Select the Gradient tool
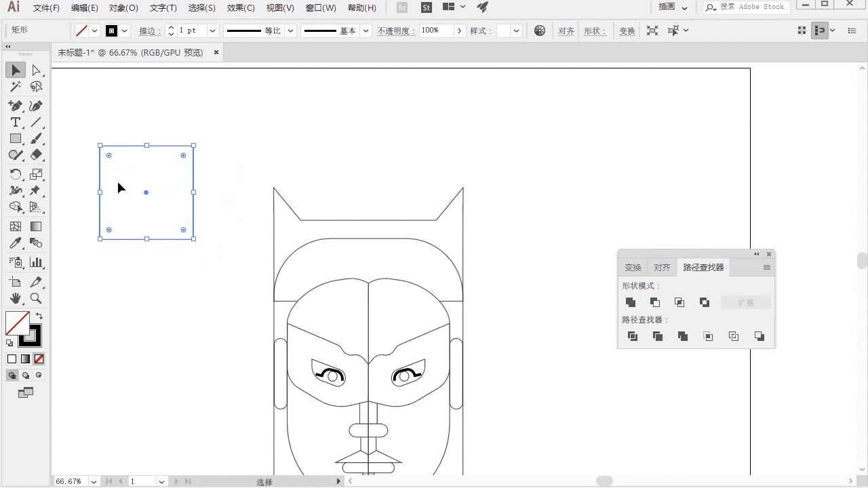868x488 pixels. tap(36, 226)
